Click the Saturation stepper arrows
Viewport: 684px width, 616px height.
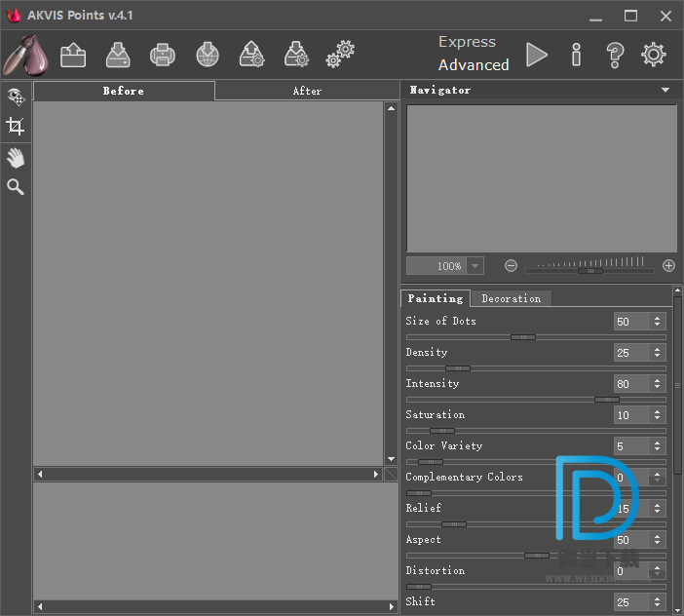click(657, 415)
